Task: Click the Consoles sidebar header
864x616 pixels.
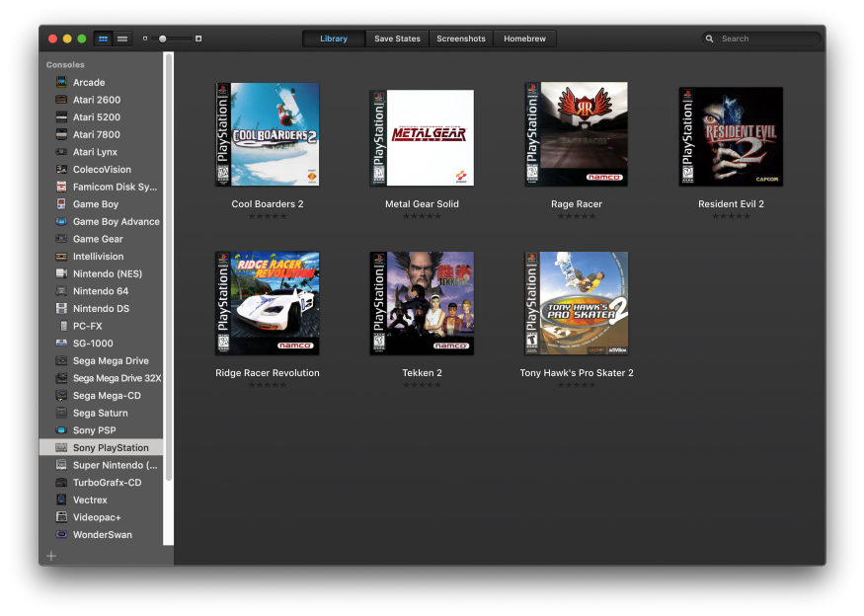Action: coord(65,64)
